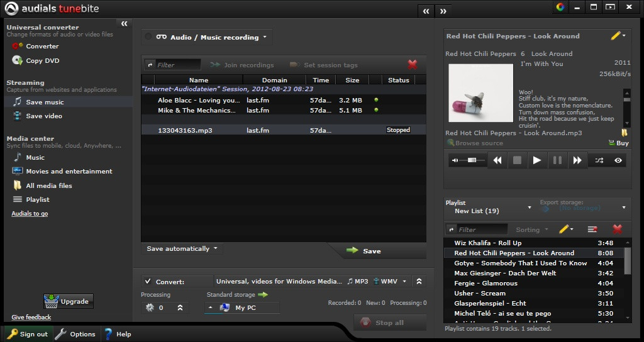Skip to previous track

coord(497,160)
